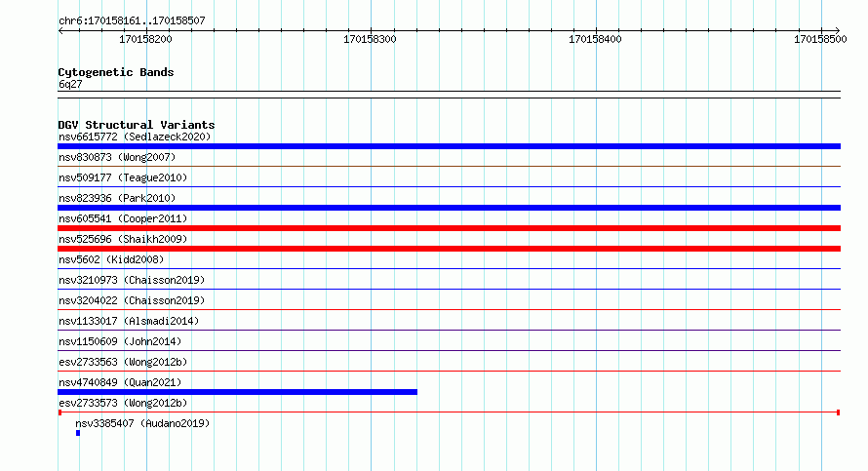Click the purple line for nsv1150609
The image size is (868, 471).
click(x=449, y=350)
